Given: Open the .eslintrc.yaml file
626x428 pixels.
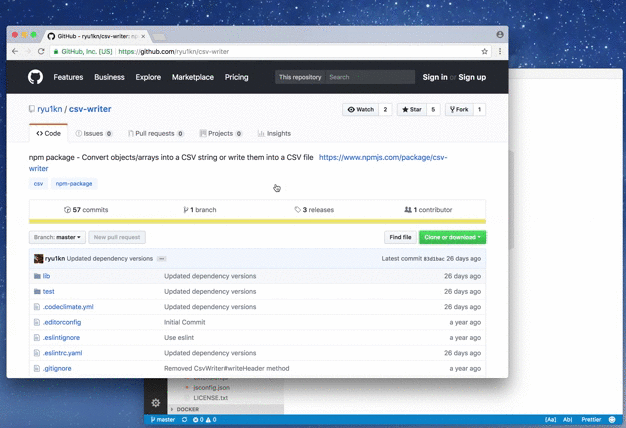Looking at the screenshot, I should pyautogui.click(x=63, y=353).
